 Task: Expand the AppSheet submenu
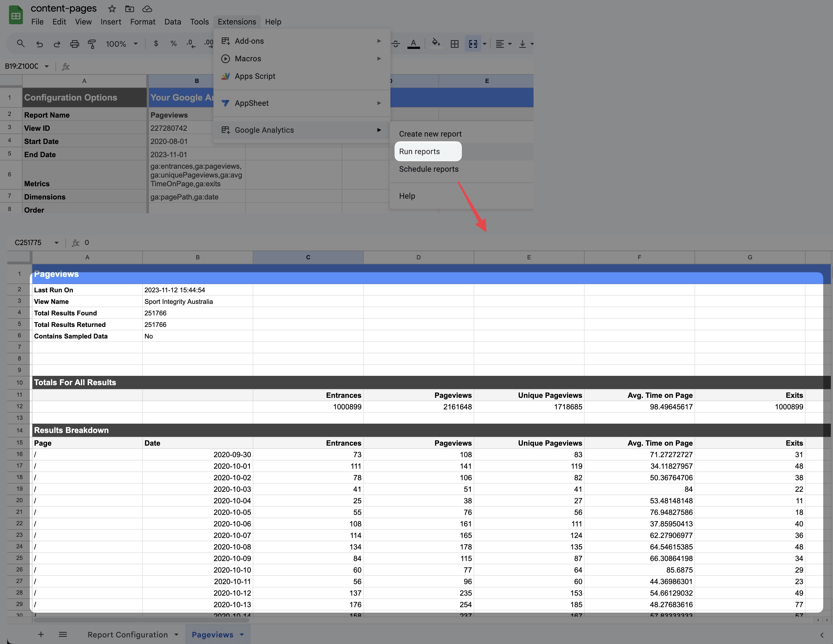302,103
